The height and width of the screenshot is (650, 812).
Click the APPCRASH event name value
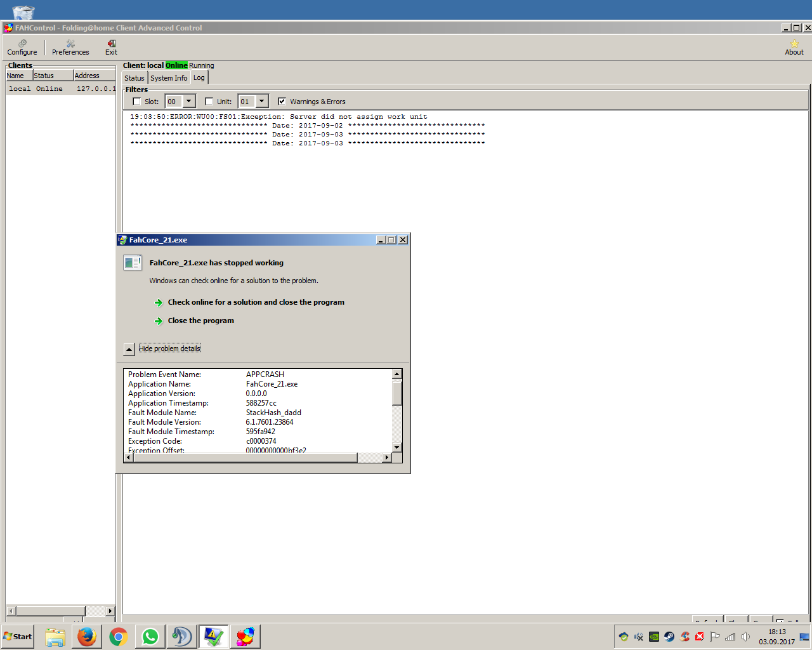click(x=265, y=375)
